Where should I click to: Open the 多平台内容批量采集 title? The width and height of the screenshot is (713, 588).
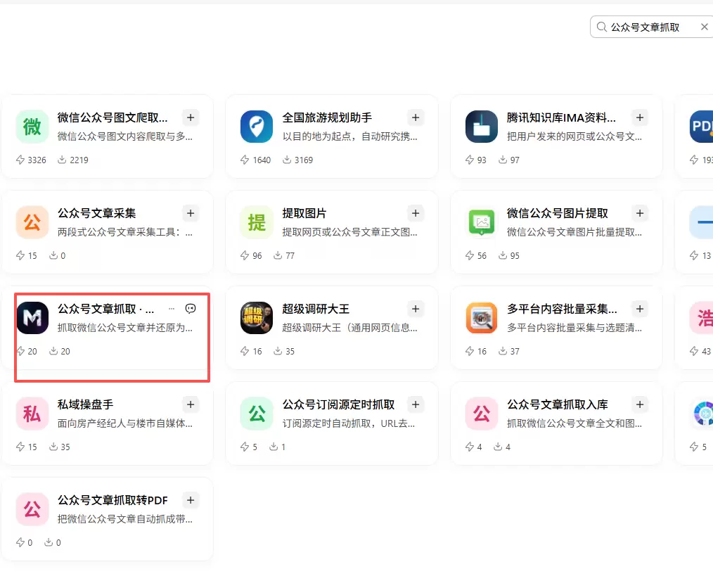562,309
